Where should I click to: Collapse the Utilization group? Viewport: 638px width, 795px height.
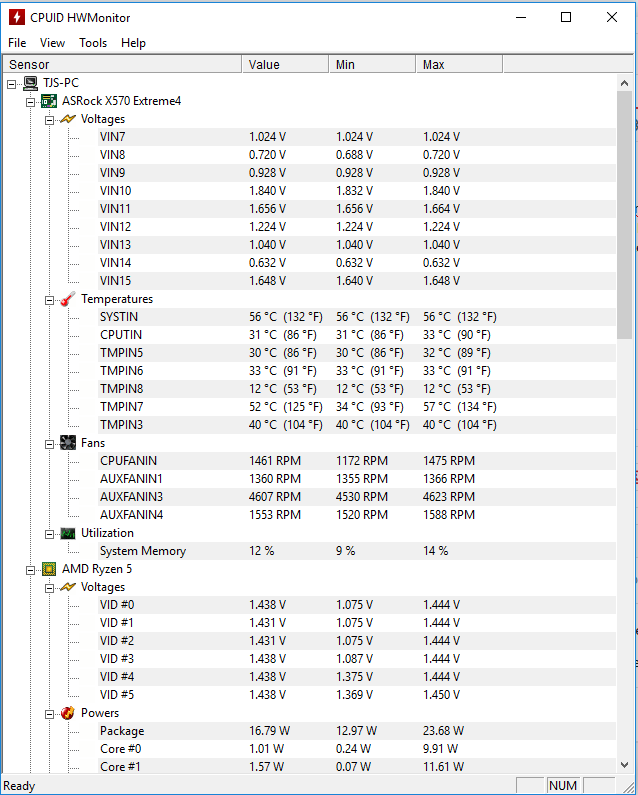click(x=49, y=534)
